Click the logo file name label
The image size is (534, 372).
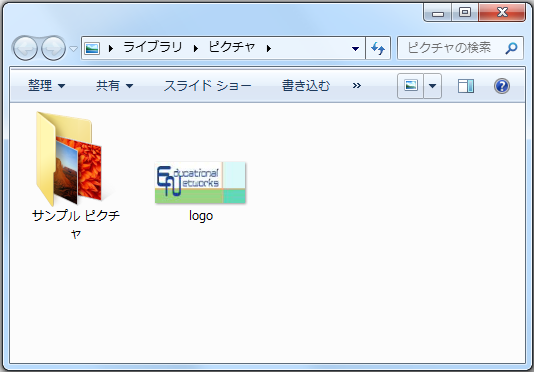coord(201,216)
